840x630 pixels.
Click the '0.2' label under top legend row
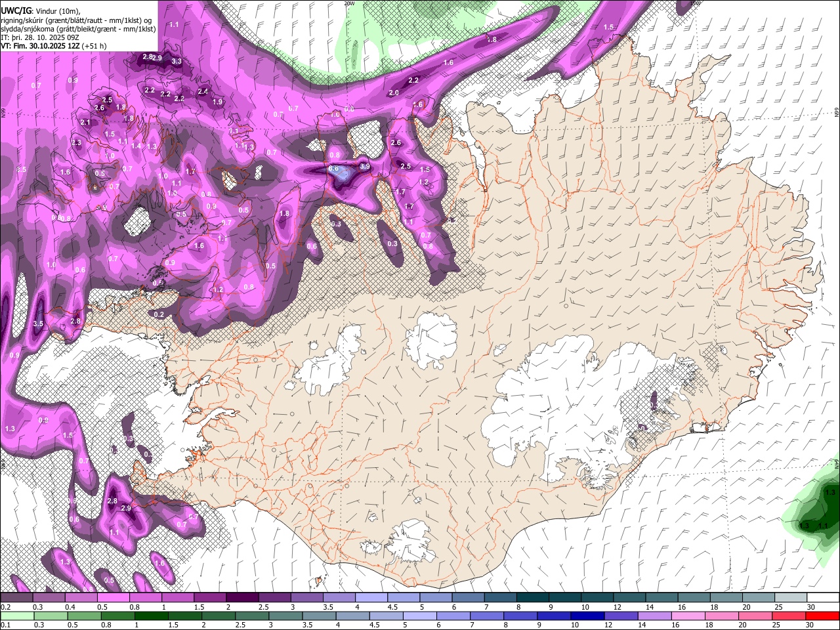pyautogui.click(x=6, y=607)
